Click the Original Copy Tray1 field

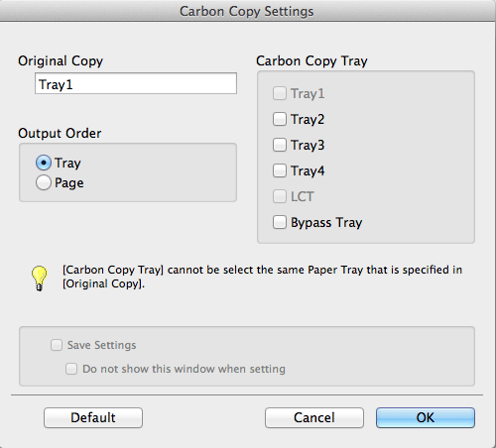point(136,83)
